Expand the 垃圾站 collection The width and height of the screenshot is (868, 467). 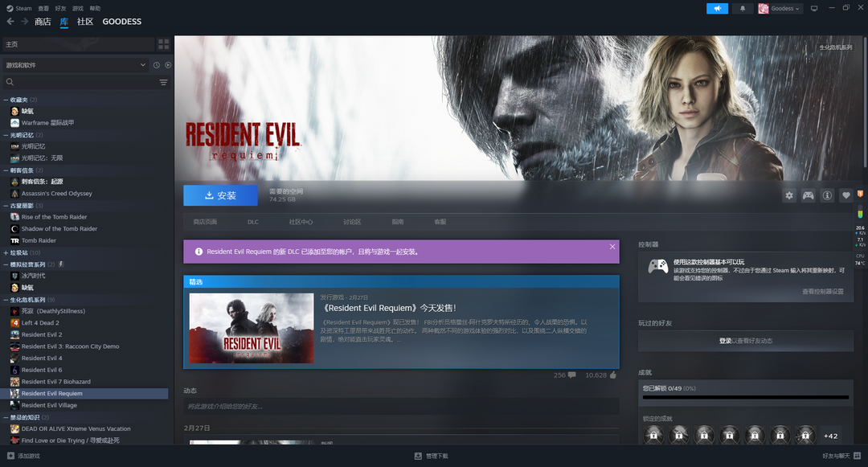tap(6, 252)
